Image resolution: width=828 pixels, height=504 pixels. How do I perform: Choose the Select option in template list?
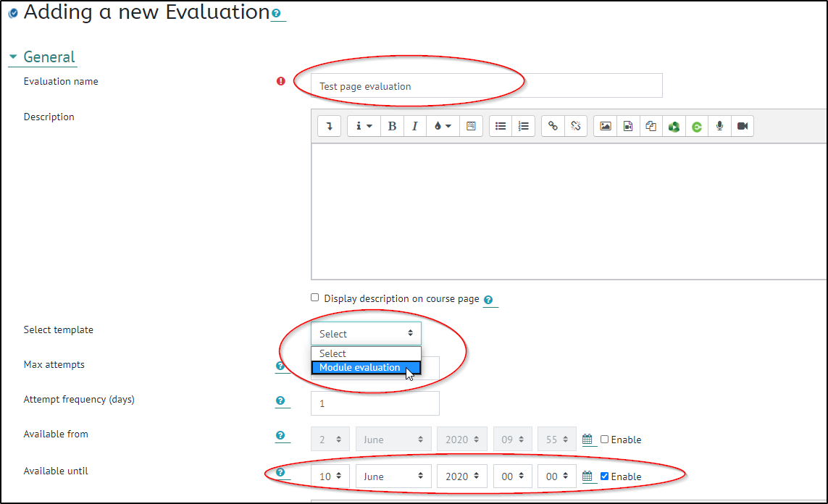point(366,353)
